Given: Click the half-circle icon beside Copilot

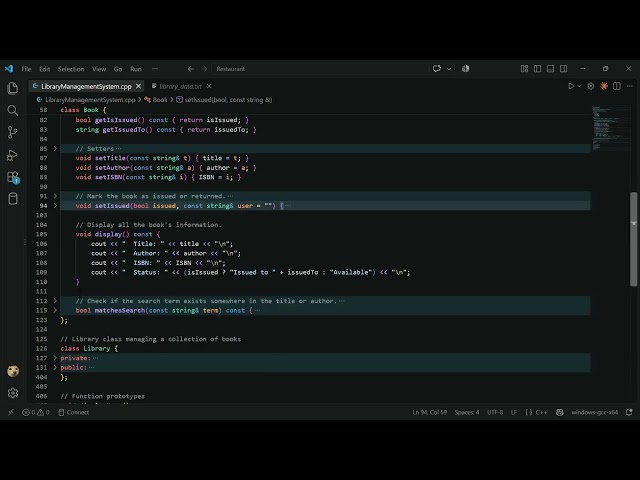Looking at the screenshot, I should tap(466, 69).
